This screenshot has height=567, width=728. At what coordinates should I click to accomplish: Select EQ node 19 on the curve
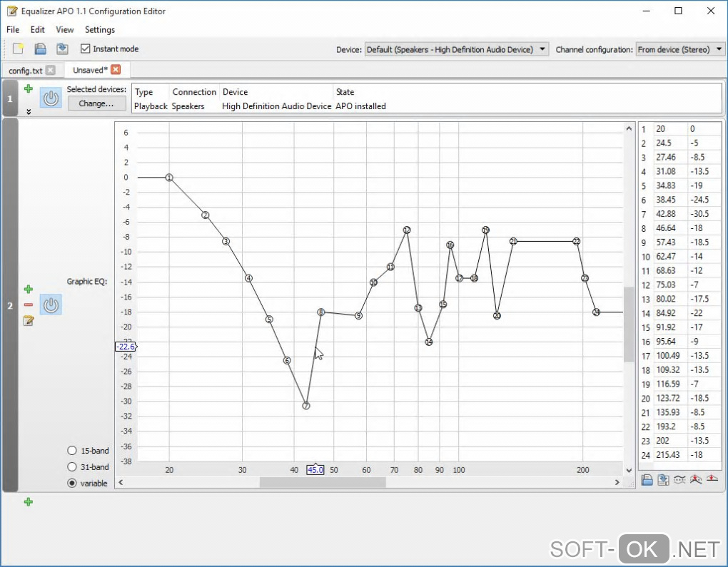[485, 230]
